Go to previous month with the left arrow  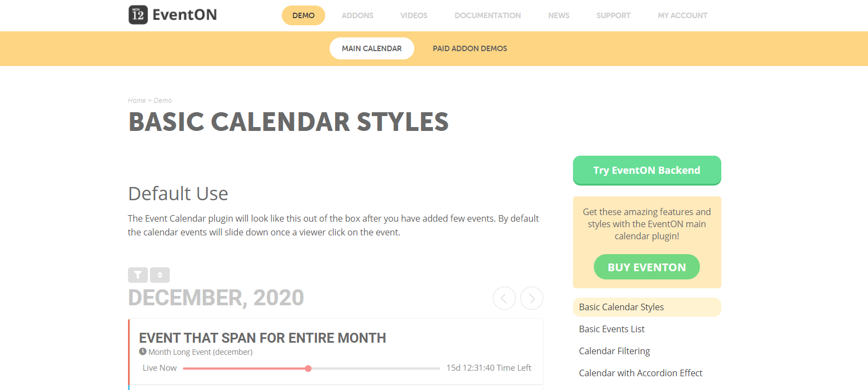coord(504,298)
